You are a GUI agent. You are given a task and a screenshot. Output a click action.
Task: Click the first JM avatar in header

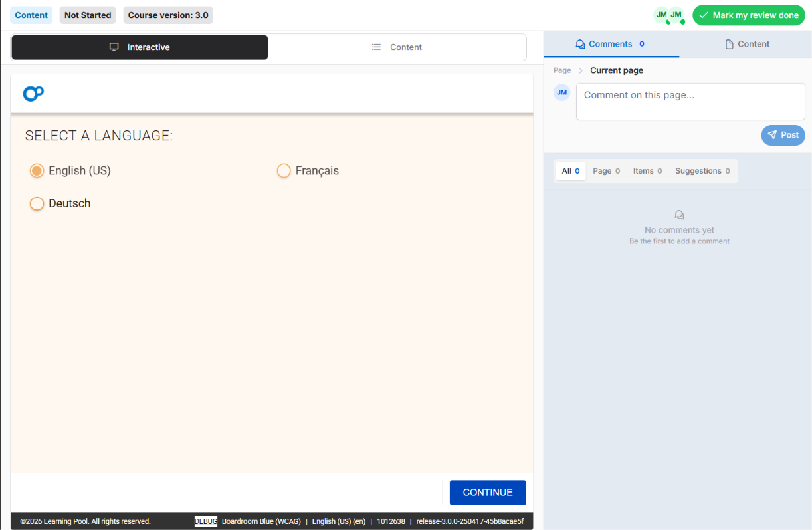(x=661, y=15)
